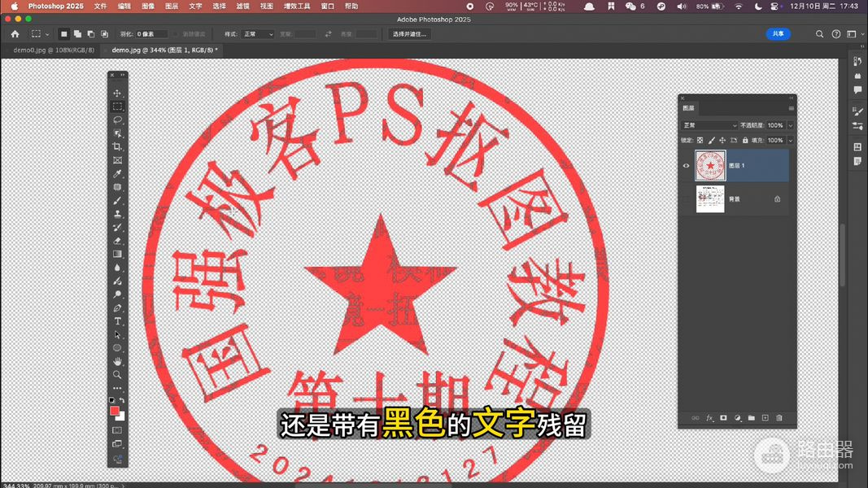Click the 选择并遮住 button
This screenshot has width=868, height=488.
point(410,34)
